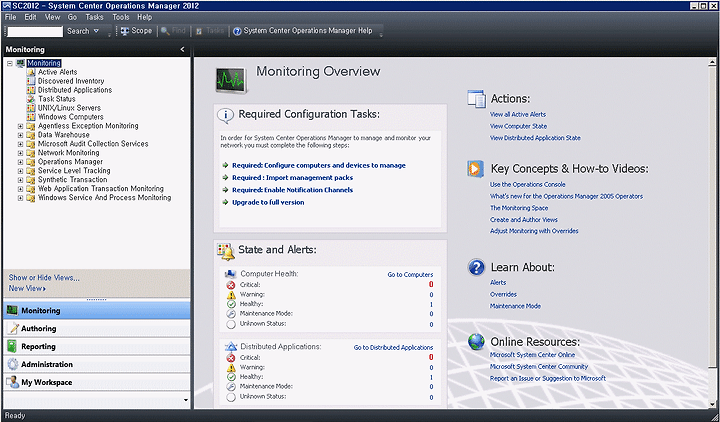This screenshot has width=720, height=422.
Task: Click Go to Distributed Applications link
Action: pyautogui.click(x=394, y=348)
